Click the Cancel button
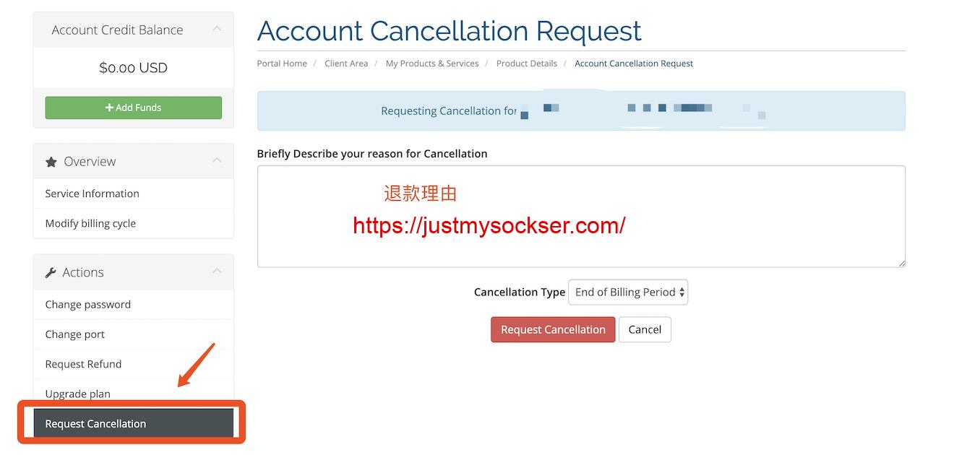 tap(645, 329)
